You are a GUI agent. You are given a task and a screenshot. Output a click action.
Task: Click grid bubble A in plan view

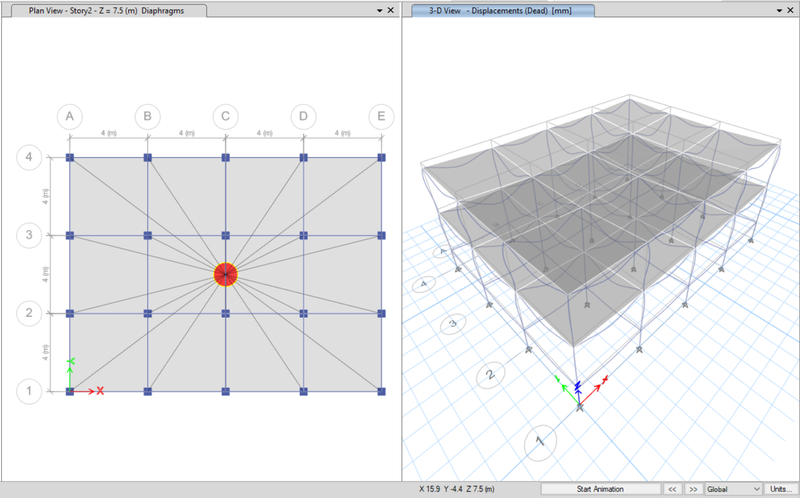tap(70, 116)
